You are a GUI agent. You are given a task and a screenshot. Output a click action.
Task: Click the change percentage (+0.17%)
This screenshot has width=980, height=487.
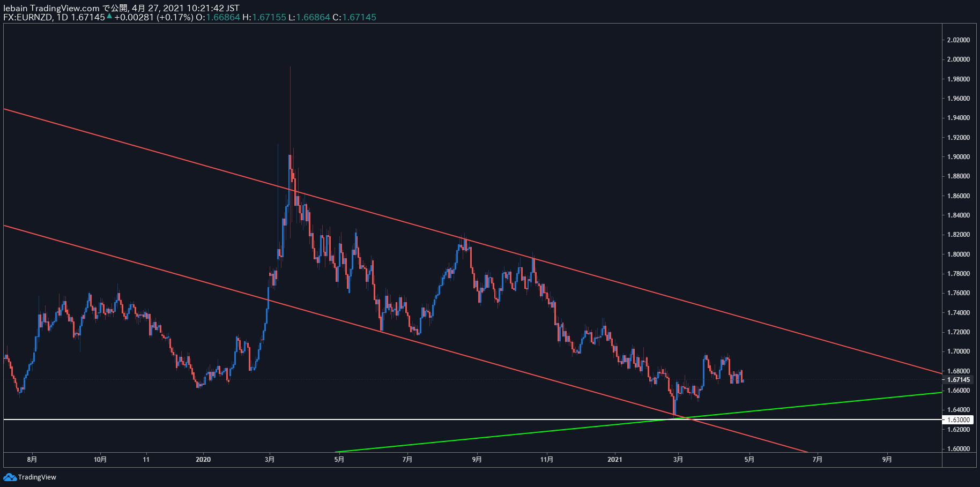pos(175,17)
